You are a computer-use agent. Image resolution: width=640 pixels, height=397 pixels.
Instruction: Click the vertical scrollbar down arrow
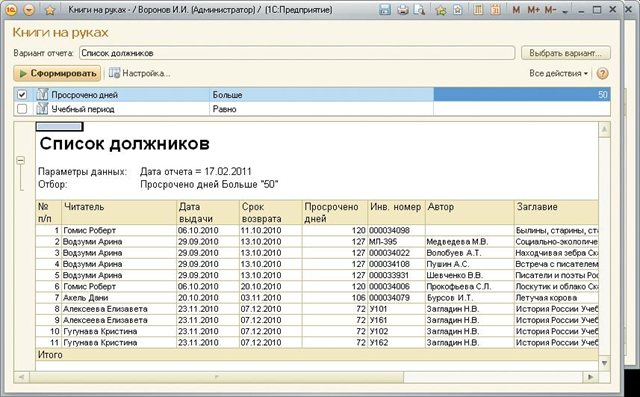coord(604,363)
